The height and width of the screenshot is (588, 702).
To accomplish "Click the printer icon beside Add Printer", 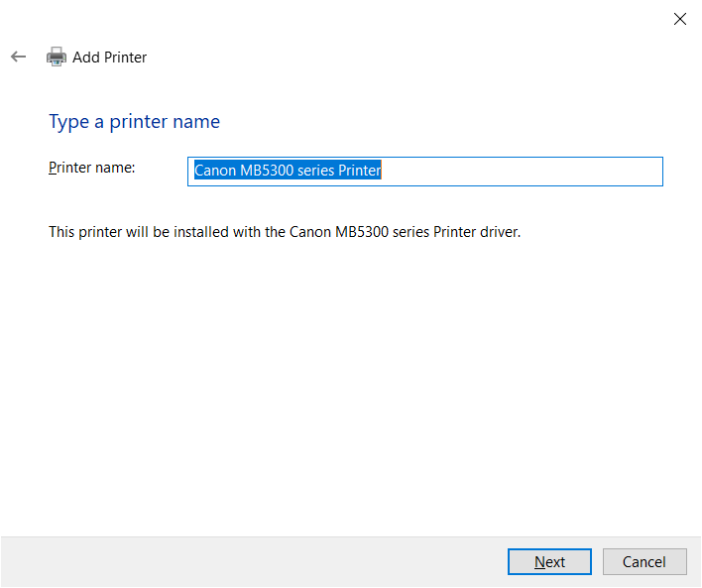I will (57, 57).
